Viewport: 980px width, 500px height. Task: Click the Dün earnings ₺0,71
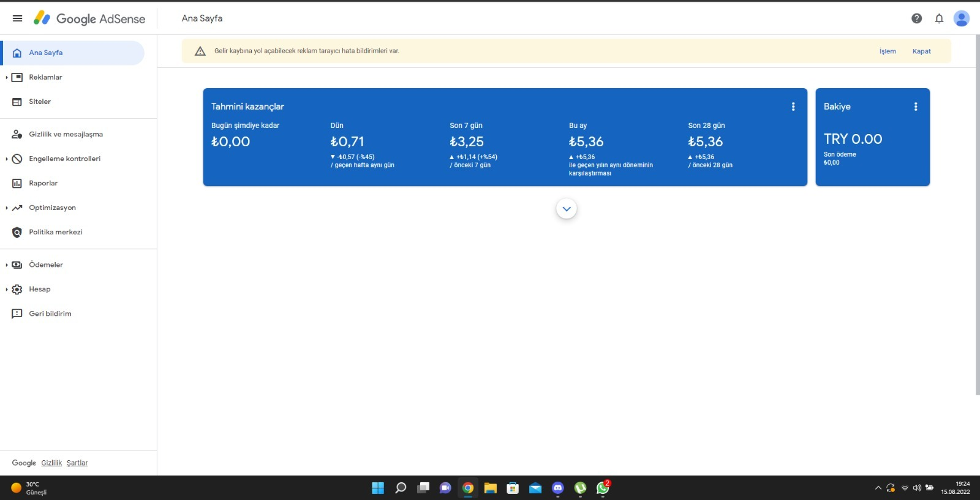pos(347,141)
